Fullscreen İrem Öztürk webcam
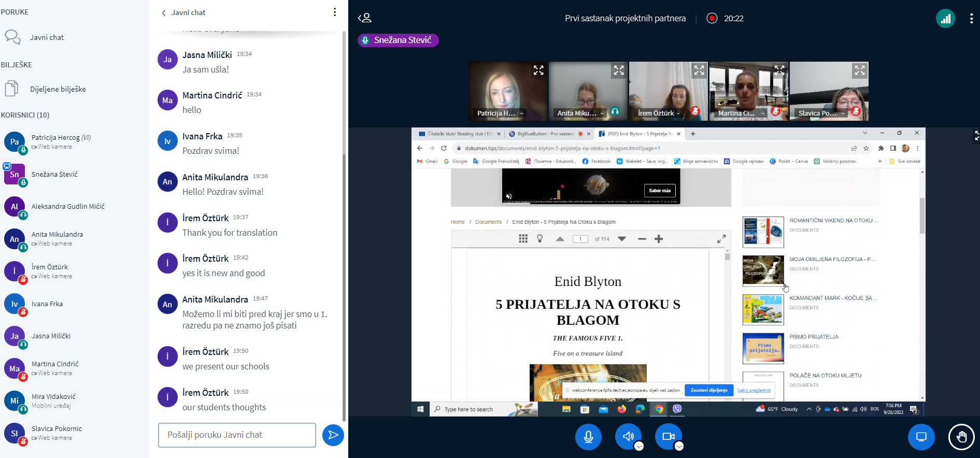This screenshot has height=458, width=980. coord(699,70)
